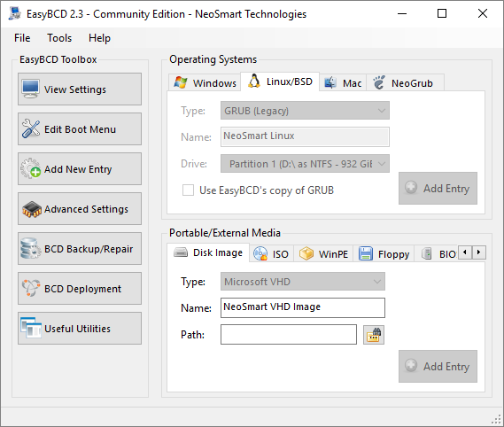Open the Tools menu

coord(59,38)
